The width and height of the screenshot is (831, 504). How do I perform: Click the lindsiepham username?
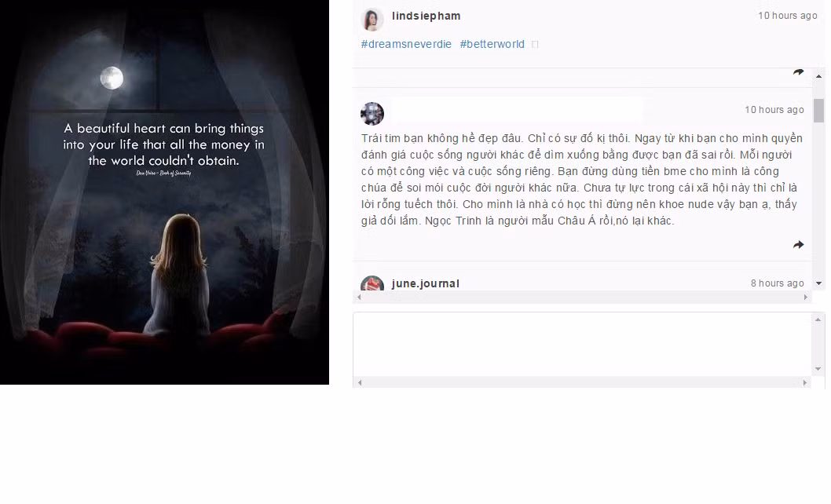[426, 16]
